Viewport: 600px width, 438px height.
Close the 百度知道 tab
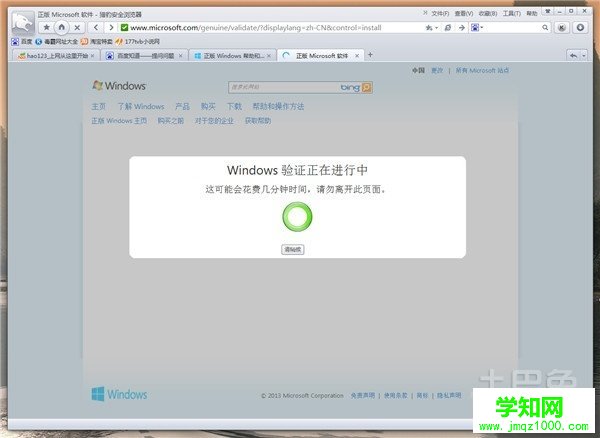point(181,56)
